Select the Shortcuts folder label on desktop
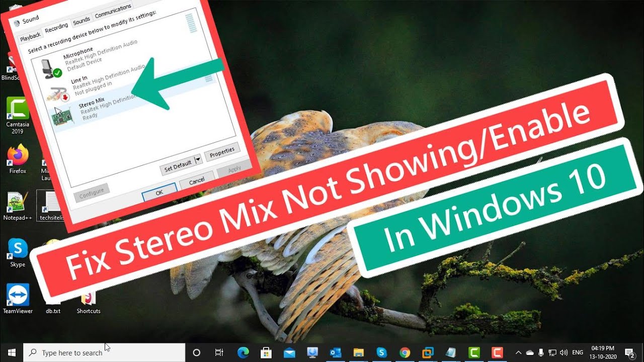This screenshot has width=644, height=362. coord(89,311)
